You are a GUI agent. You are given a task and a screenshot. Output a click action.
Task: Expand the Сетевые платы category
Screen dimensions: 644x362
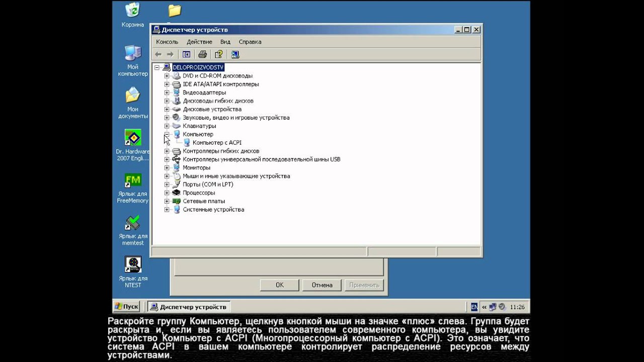pos(166,201)
